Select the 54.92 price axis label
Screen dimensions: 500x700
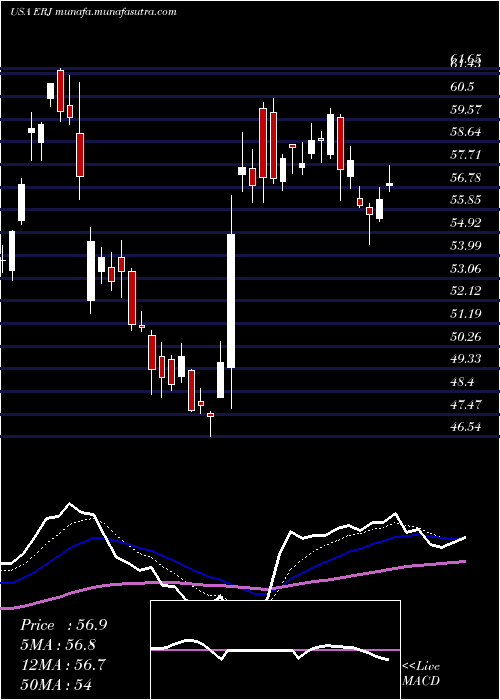coord(466,222)
